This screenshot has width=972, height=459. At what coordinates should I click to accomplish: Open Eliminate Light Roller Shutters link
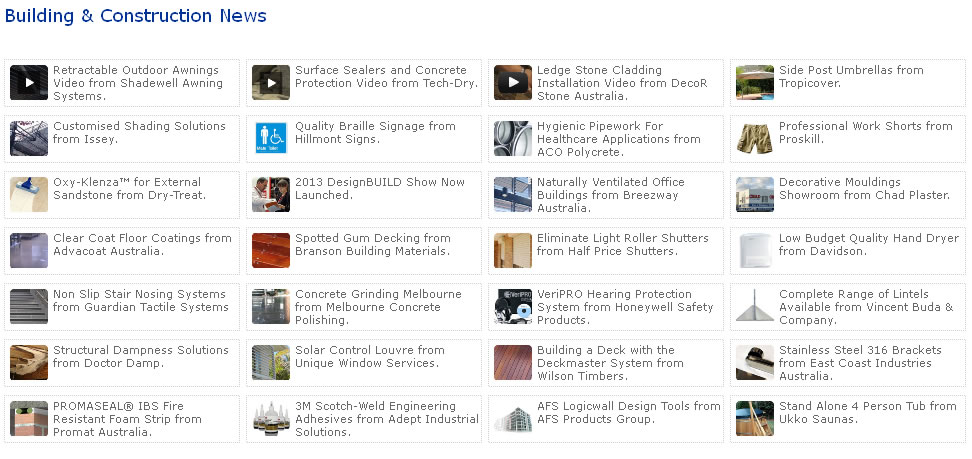622,244
